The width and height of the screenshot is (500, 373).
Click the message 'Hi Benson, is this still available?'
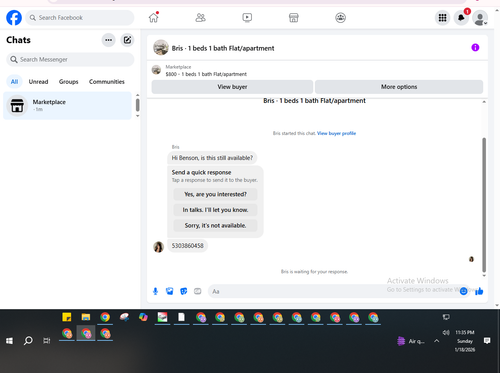pos(212,158)
